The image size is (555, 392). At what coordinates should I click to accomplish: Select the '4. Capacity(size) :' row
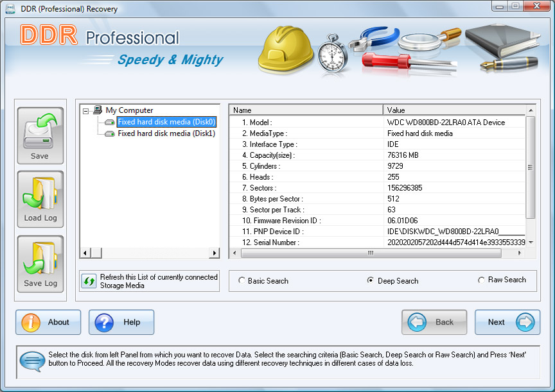pos(377,155)
